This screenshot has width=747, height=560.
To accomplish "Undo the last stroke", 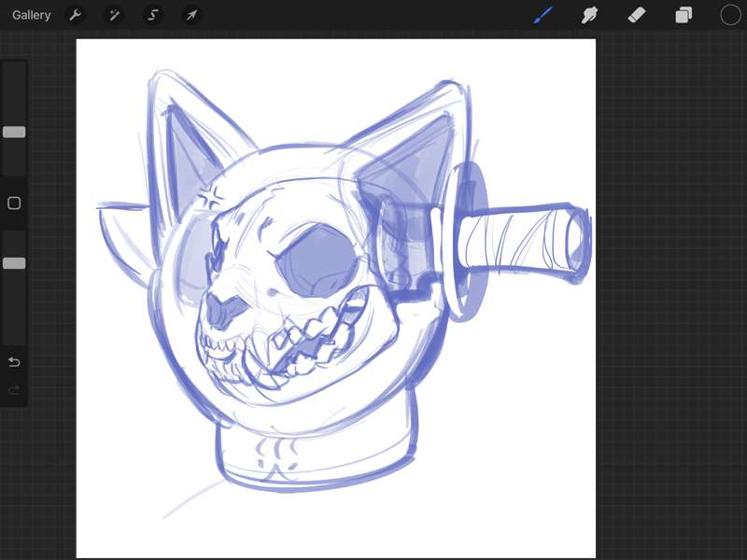I will coord(14,362).
